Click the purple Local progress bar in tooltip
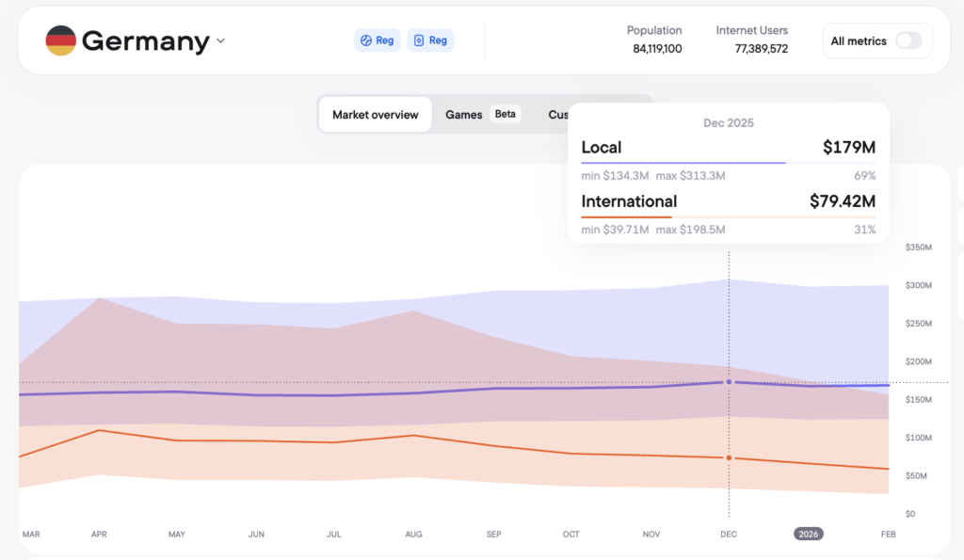 click(683, 163)
